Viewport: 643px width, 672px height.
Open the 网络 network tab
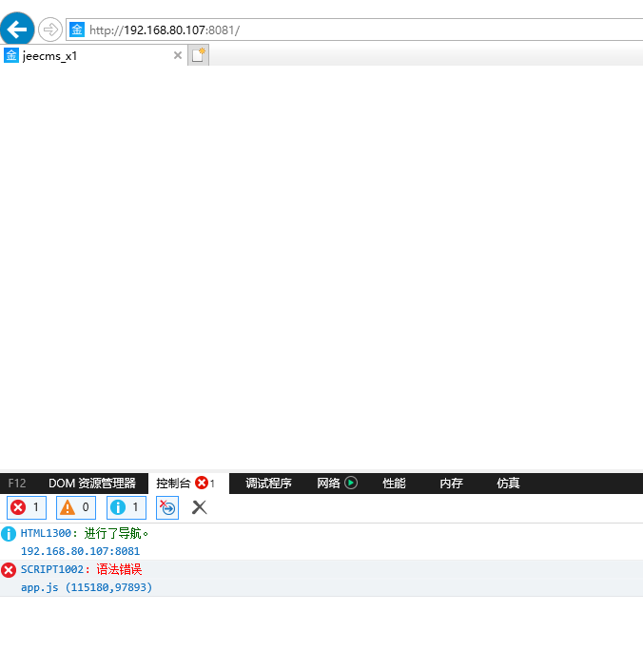[x=328, y=484]
